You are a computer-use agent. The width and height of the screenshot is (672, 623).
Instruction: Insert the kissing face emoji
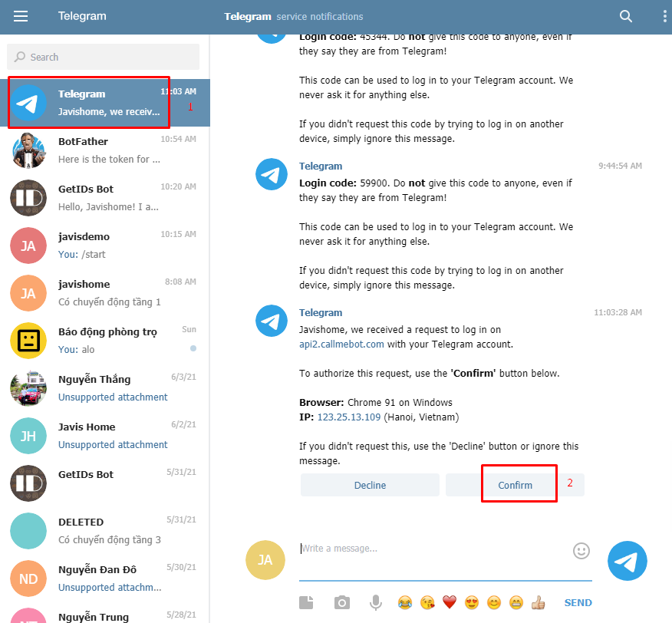(427, 602)
